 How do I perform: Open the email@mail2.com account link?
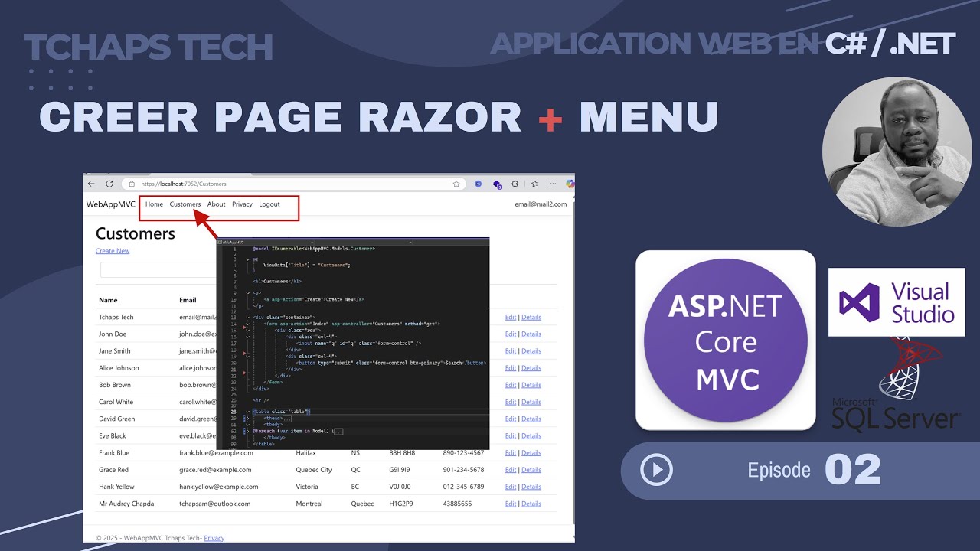pos(541,204)
